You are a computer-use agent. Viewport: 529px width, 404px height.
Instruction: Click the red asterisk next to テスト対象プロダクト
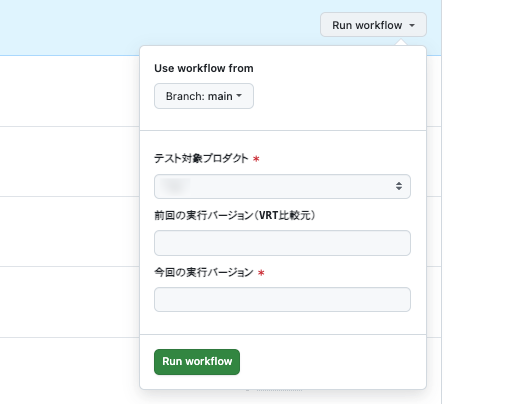[x=256, y=159]
